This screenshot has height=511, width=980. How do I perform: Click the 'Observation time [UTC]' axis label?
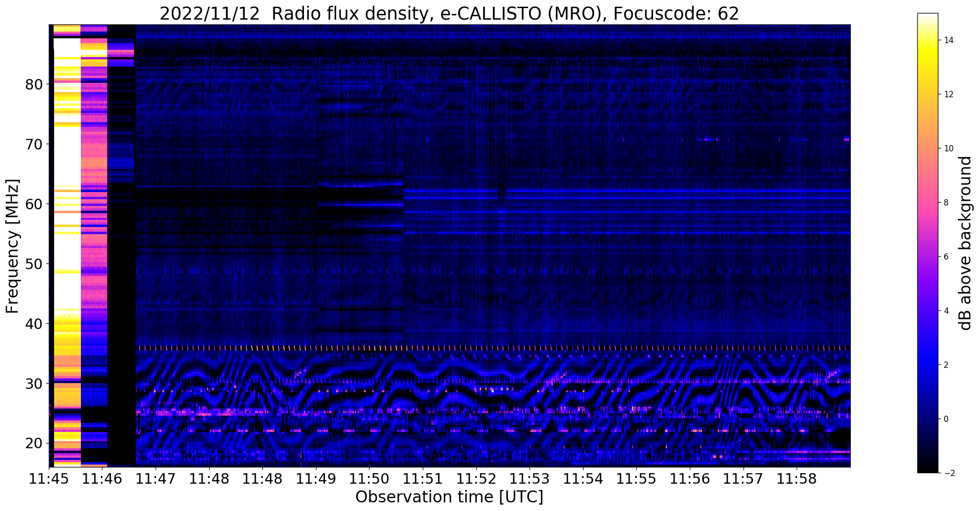449,497
